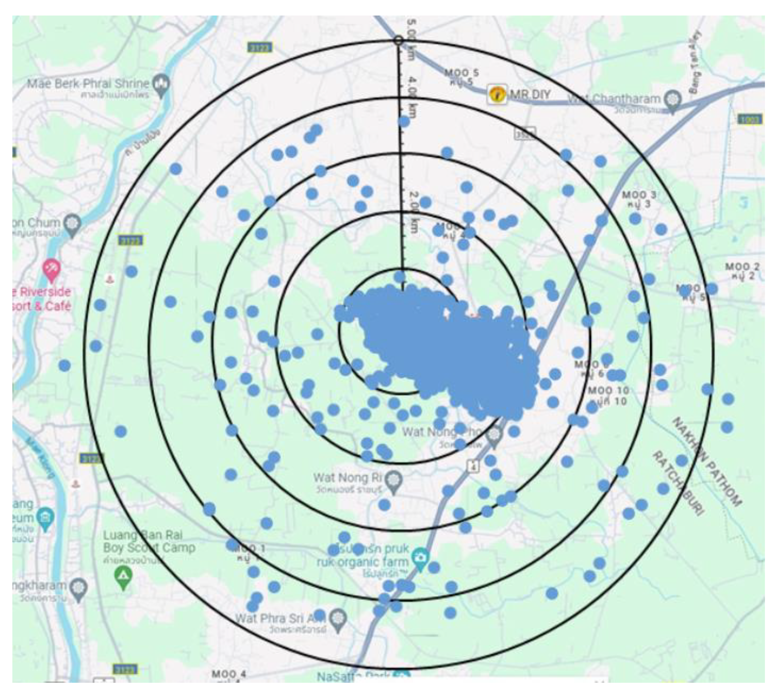
Task: Click Riverside Resort restaurant pin
Action: (x=51, y=268)
